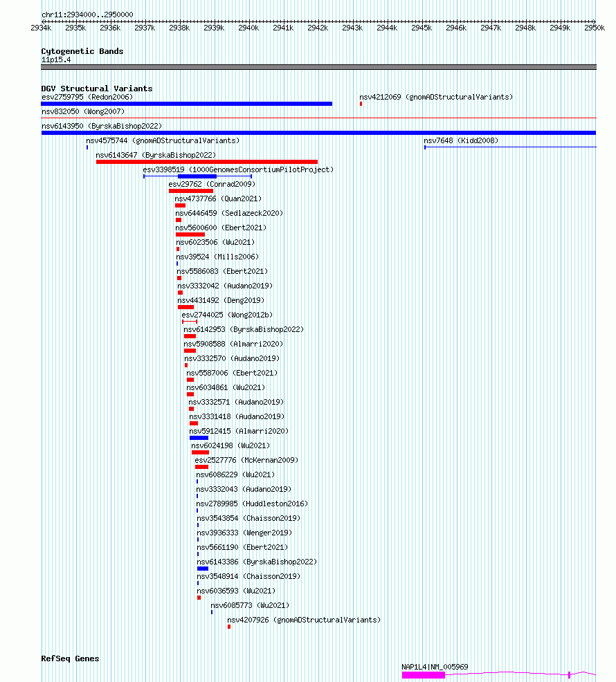The image size is (616, 682).
Task: Click the magenta NAP1L4 exon block
Action: [423, 675]
